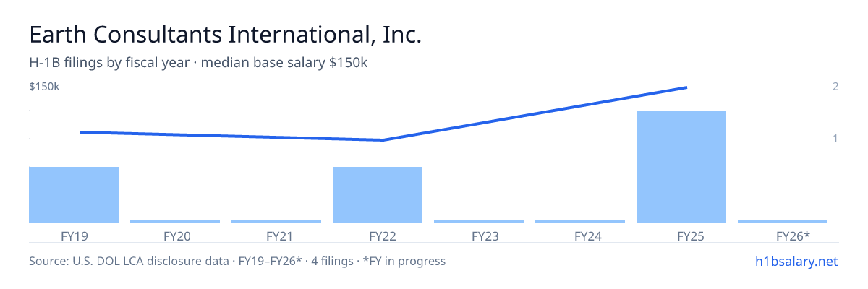Click the small FY20 bar

(x=175, y=222)
